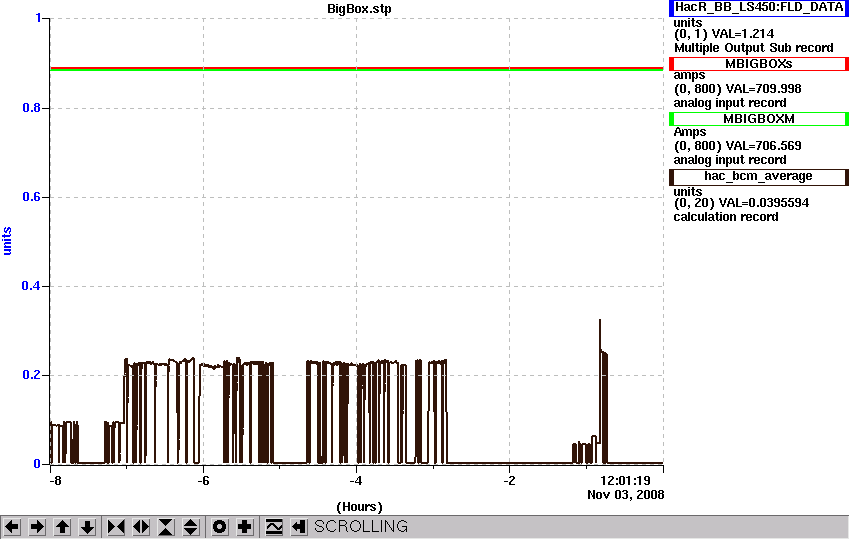Click the 0.4 tick label on y-axis
Viewport: 849px width, 539px height.
pyautogui.click(x=31, y=285)
